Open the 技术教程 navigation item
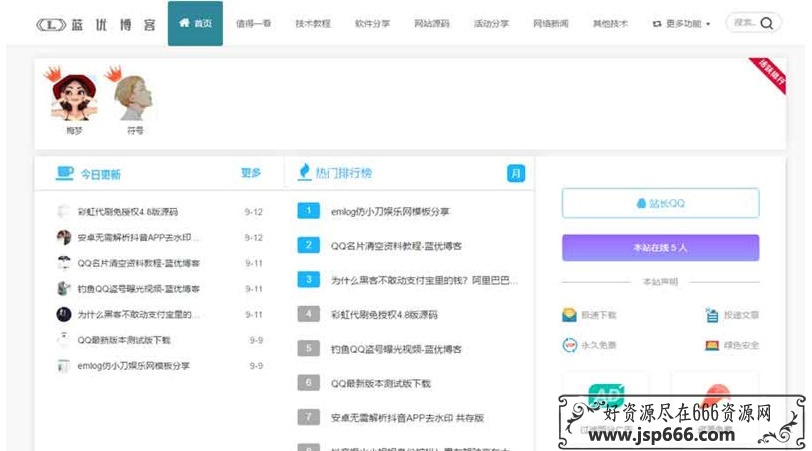812x451 pixels. 313,23
